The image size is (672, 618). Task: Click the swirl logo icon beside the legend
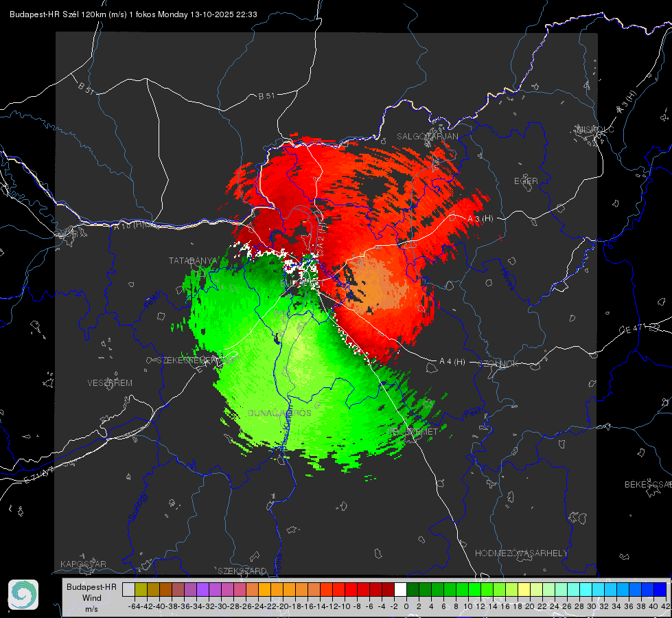pyautogui.click(x=23, y=595)
